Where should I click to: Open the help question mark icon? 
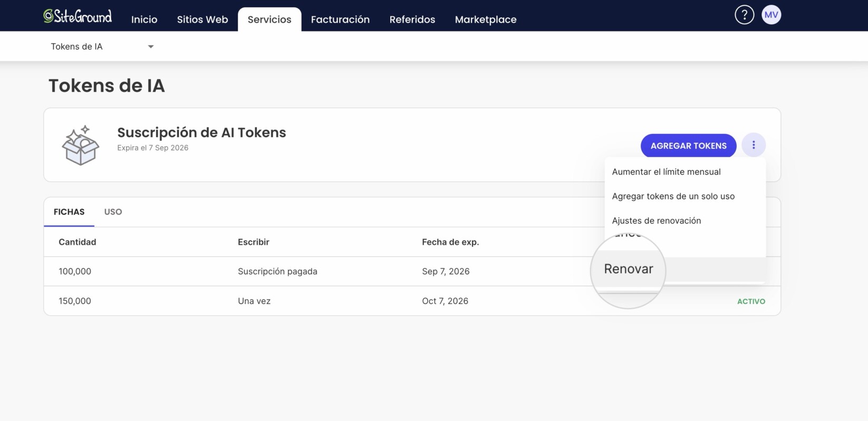coord(744,15)
